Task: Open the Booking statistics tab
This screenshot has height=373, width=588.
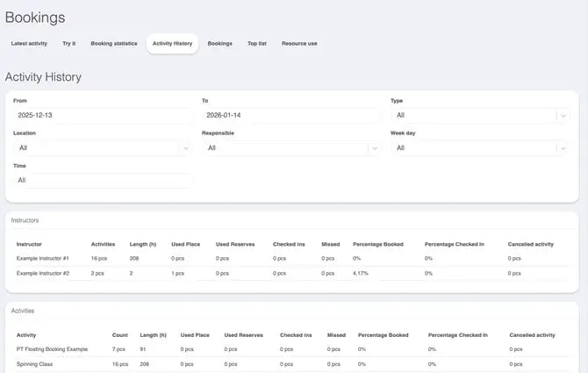Action: pyautogui.click(x=114, y=43)
